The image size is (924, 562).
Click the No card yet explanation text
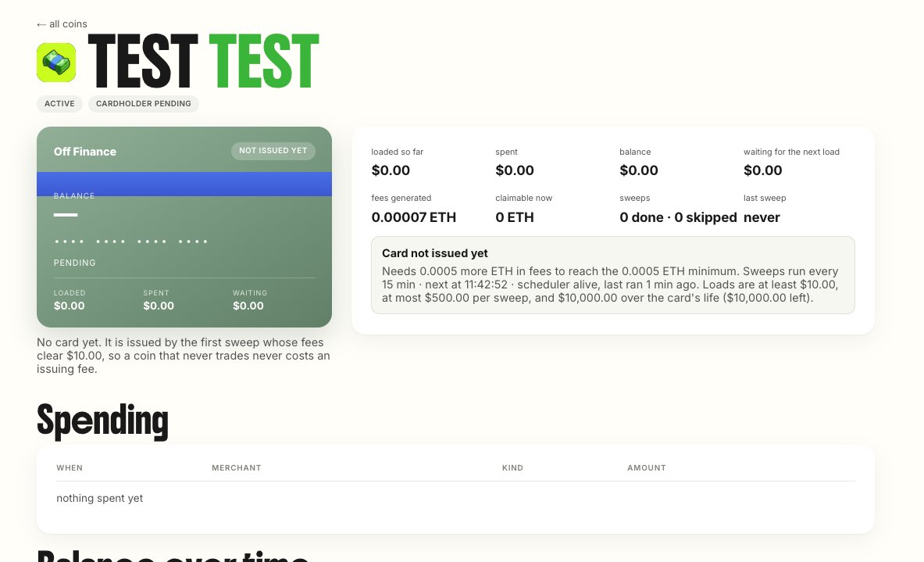pos(184,356)
